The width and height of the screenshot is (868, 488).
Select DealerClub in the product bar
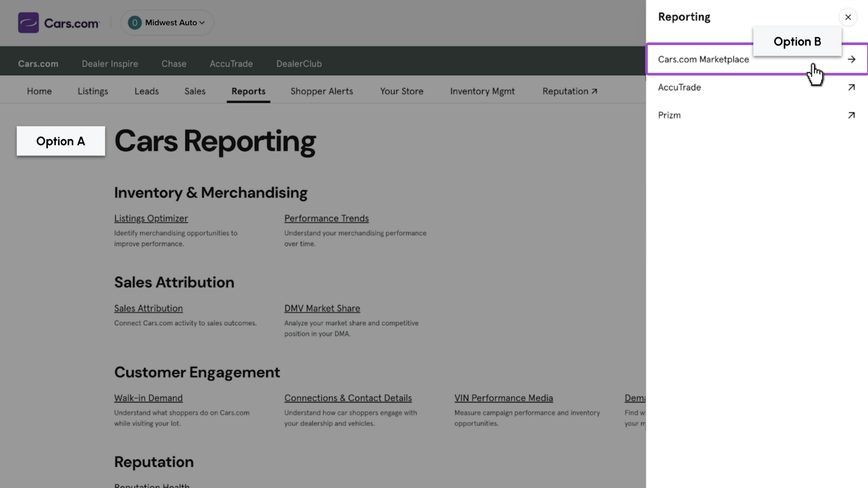(299, 64)
